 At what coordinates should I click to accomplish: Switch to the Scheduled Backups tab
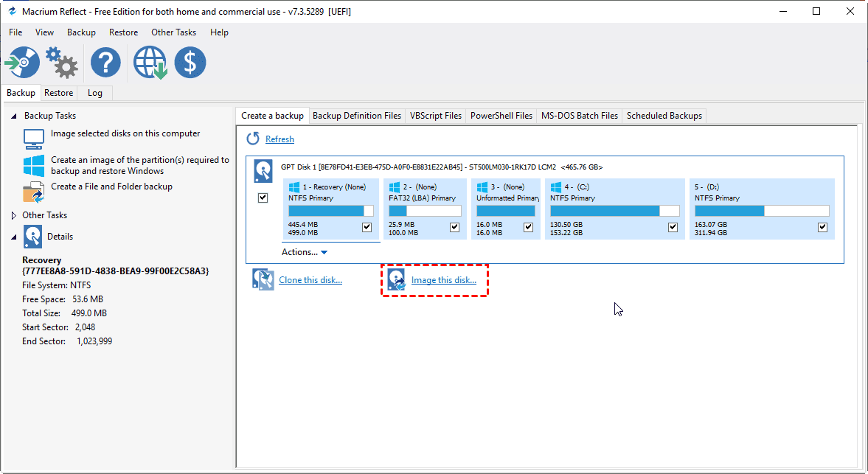664,116
